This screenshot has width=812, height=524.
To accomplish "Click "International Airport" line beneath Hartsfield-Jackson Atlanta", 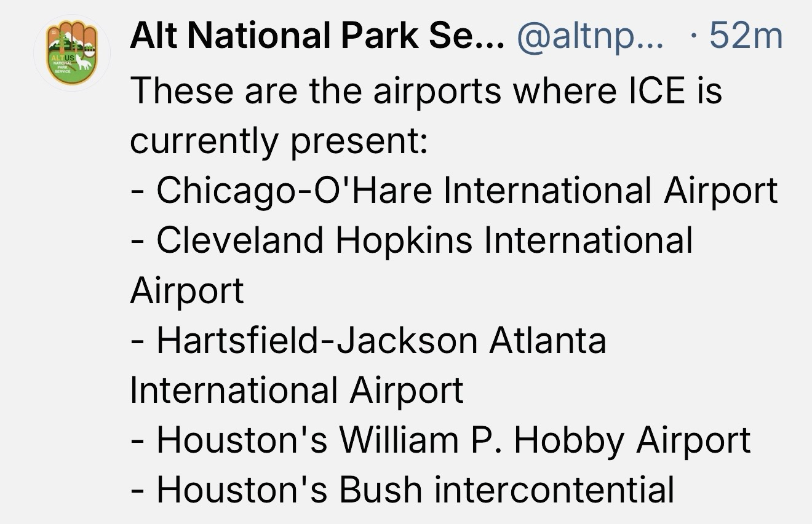I will [297, 390].
